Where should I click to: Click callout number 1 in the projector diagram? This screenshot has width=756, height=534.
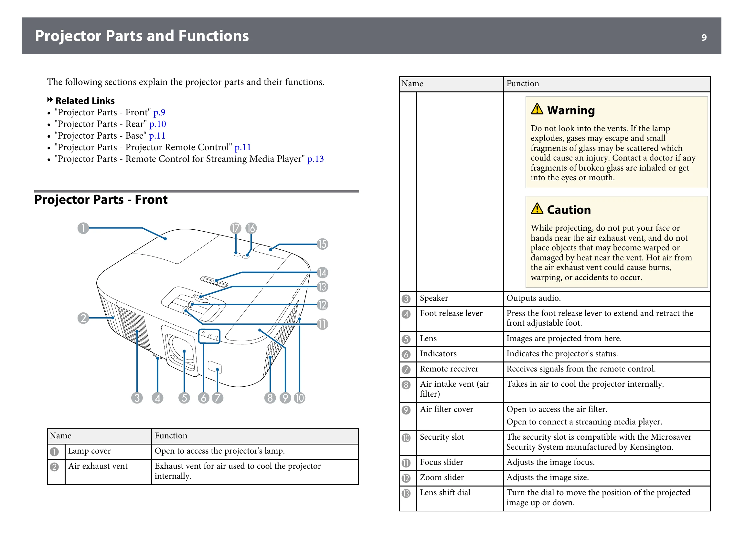click(83, 228)
